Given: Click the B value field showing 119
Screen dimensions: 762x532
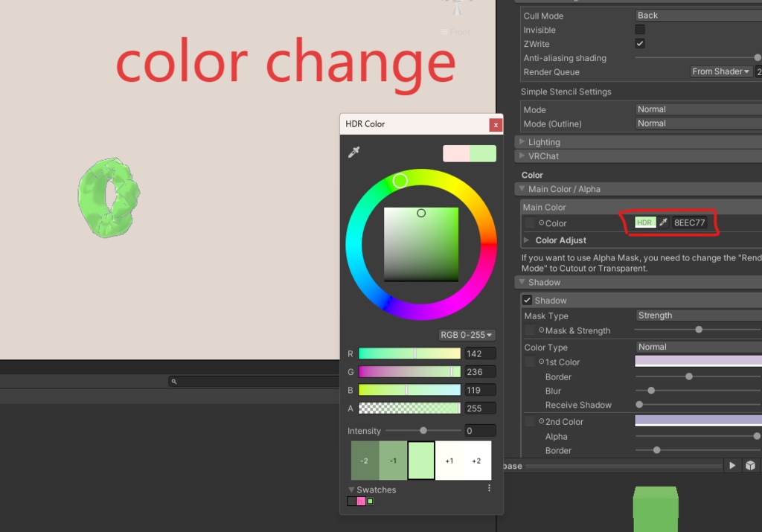Looking at the screenshot, I should (480, 390).
